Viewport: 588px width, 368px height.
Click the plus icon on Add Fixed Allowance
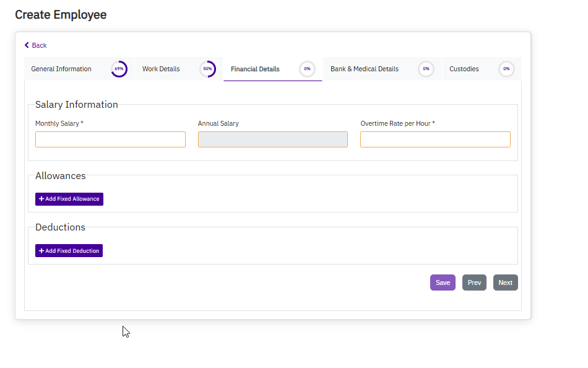41,199
